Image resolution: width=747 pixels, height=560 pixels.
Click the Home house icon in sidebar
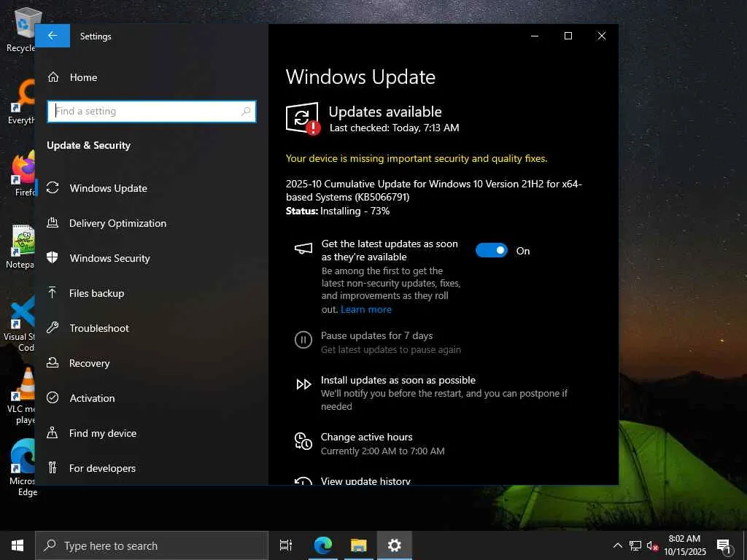click(53, 77)
